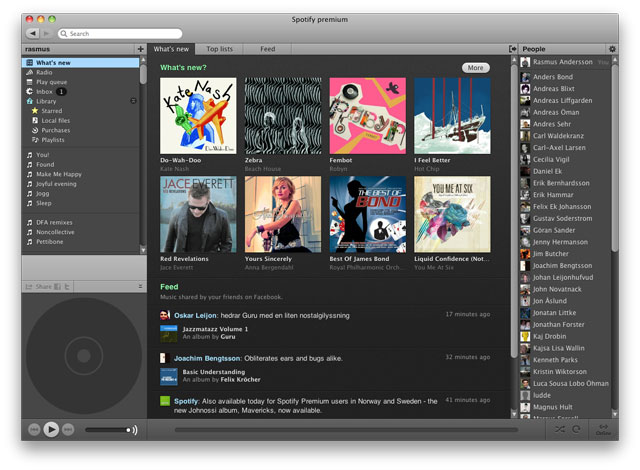The image size is (640, 470).
Task: Open the Best Of James Bond cover
Action: pyautogui.click(x=368, y=215)
